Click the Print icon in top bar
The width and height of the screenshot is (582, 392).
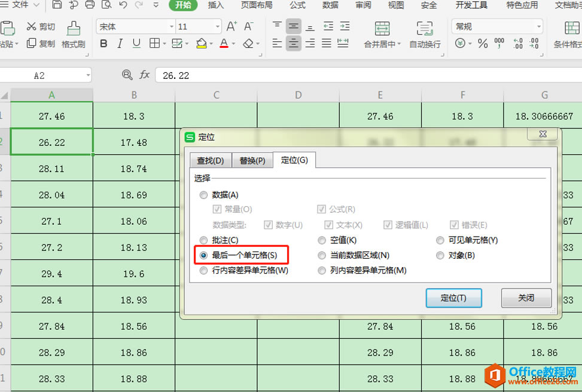[90, 4]
